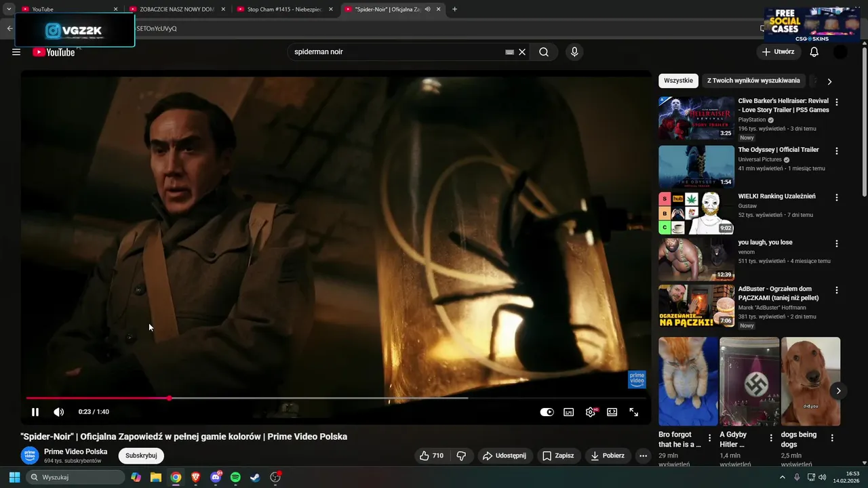Viewport: 868px width, 488px height.
Task: Go to YouTube home via logo
Action: [x=54, y=52]
